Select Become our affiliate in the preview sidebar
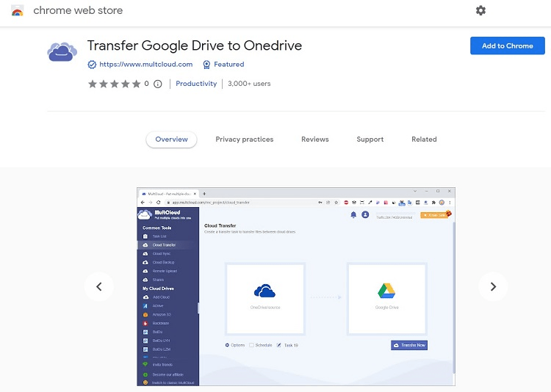551x392 pixels. click(x=168, y=375)
